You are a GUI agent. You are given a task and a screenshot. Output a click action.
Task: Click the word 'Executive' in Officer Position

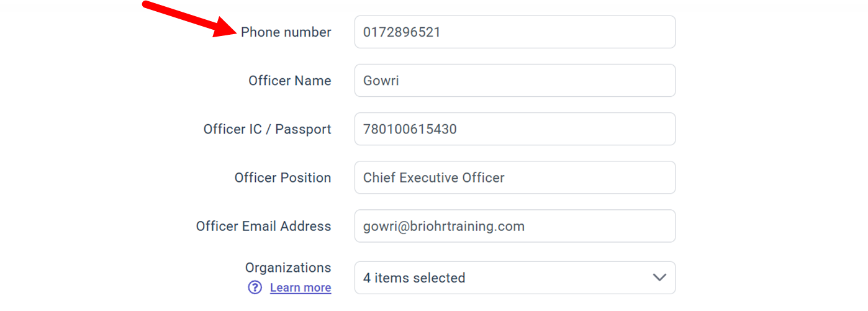pyautogui.click(x=428, y=178)
